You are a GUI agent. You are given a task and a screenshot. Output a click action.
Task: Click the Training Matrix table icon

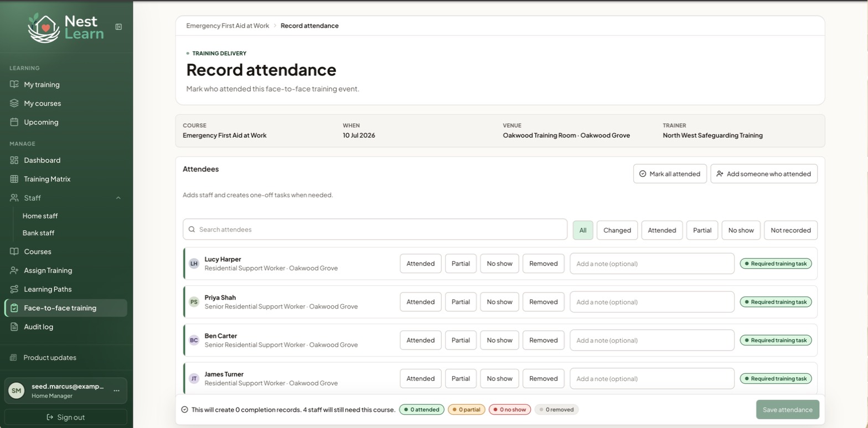tap(14, 179)
